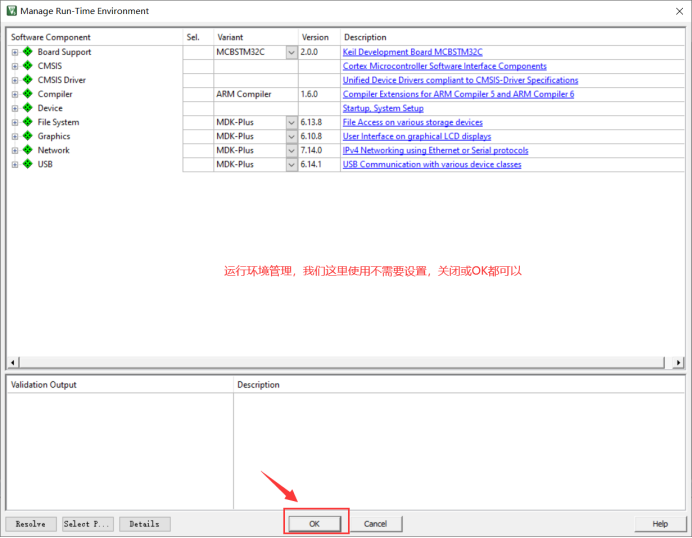This screenshot has width=692, height=538.
Task: Open USB Communication with various device classes link
Action: 432,165
